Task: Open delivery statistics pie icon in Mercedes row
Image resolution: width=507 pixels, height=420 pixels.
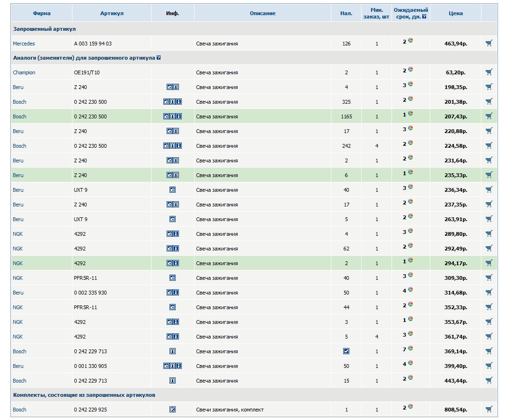Action: [x=410, y=40]
